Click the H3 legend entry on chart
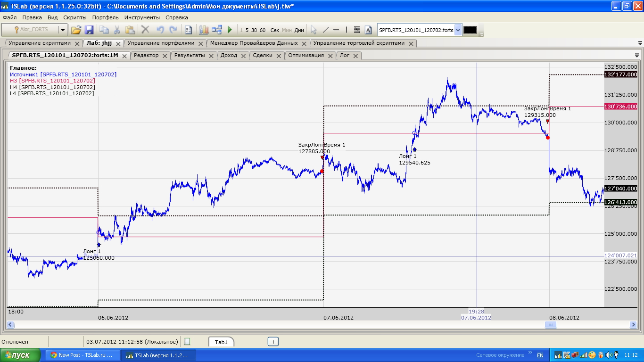This screenshot has height=362, width=644. point(52,81)
